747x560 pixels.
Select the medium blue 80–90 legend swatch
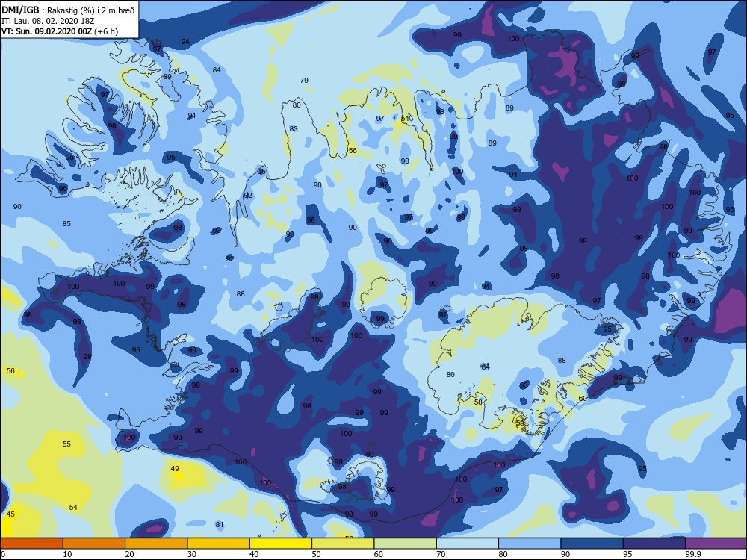(x=530, y=544)
